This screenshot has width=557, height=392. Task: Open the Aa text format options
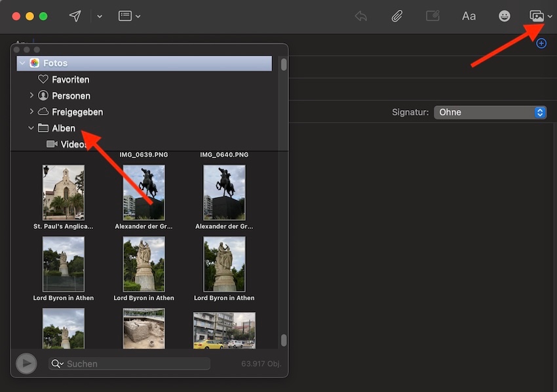tap(469, 16)
